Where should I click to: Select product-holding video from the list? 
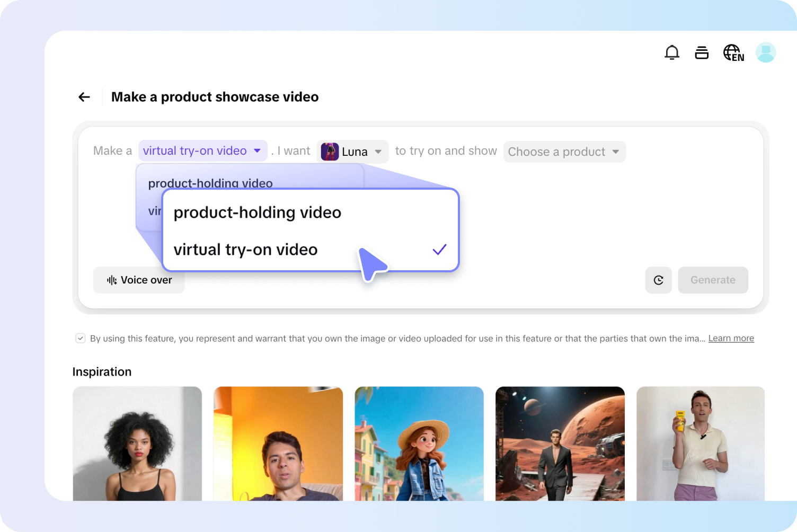[258, 212]
